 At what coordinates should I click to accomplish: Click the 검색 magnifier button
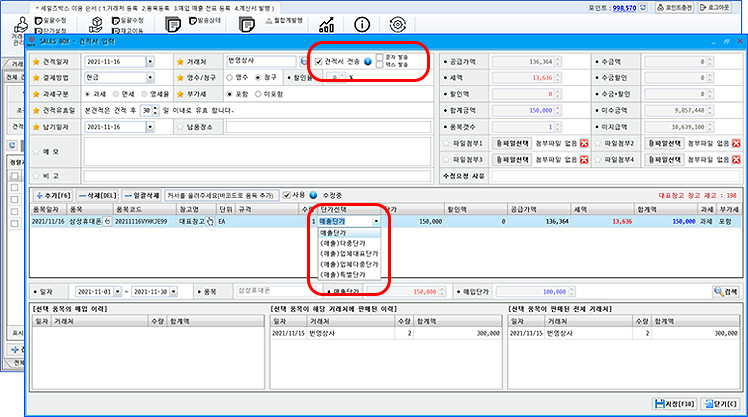724,291
